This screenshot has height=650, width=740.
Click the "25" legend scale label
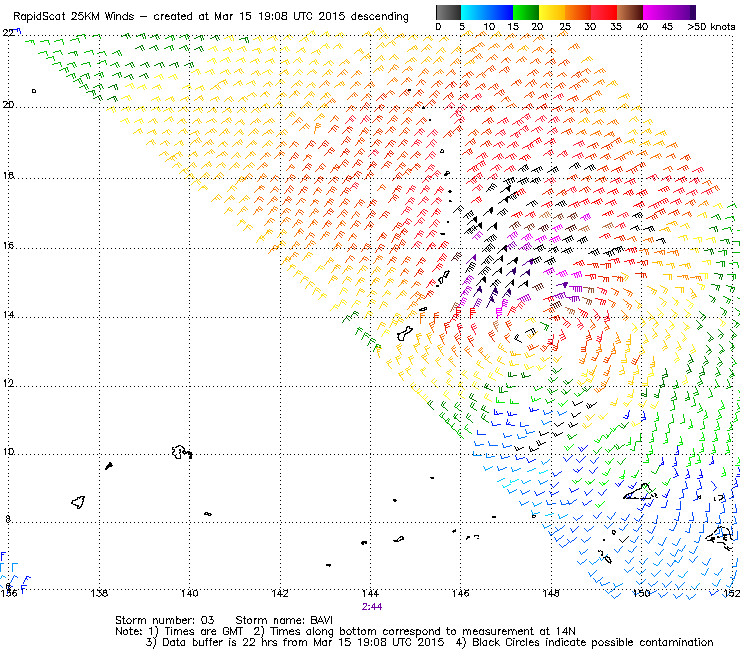point(565,27)
